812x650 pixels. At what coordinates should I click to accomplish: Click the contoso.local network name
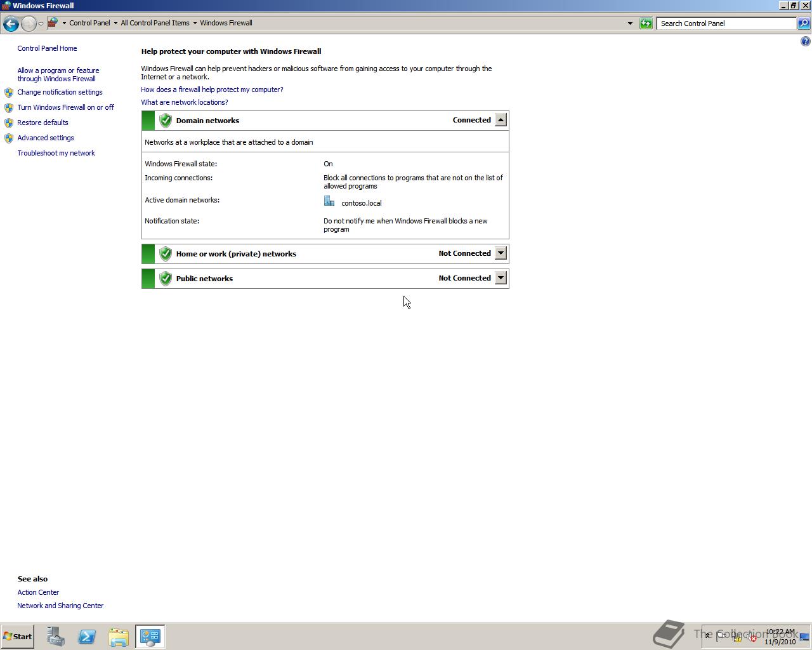[362, 203]
